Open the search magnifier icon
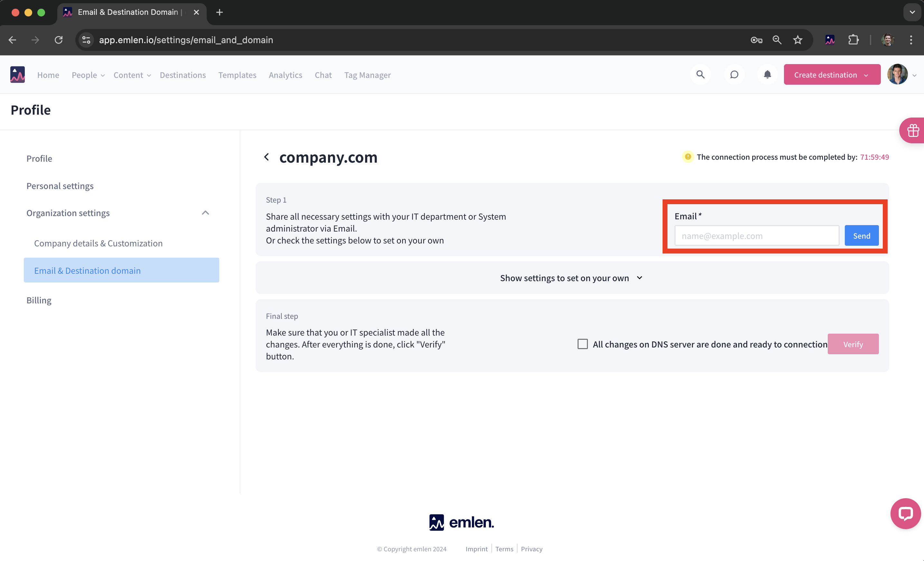924x561 pixels. (700, 75)
